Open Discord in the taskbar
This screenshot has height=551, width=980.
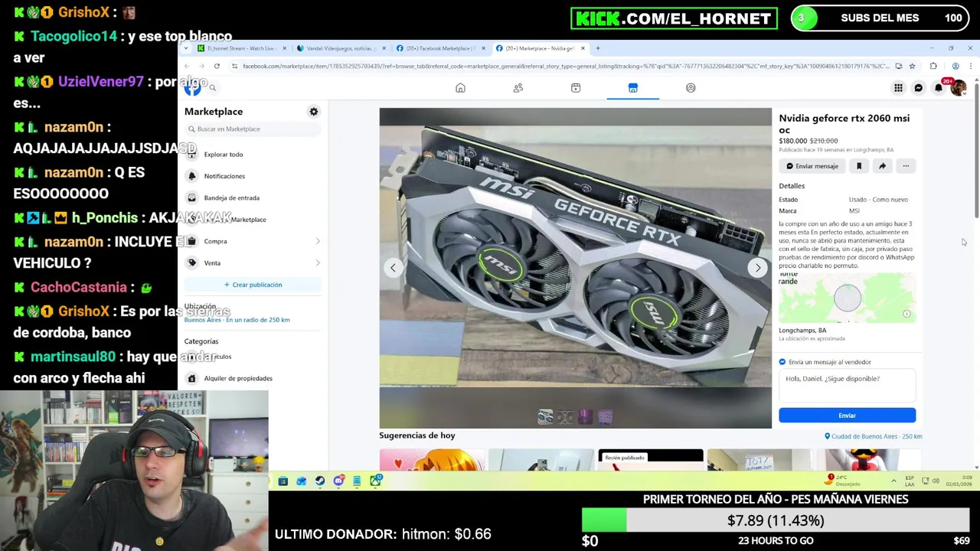click(x=338, y=481)
